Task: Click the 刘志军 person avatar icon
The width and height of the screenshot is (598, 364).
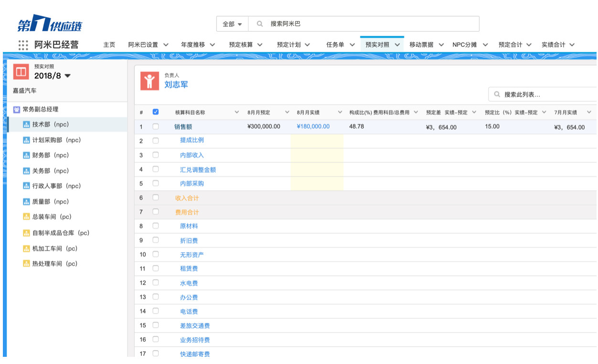Action: [149, 81]
